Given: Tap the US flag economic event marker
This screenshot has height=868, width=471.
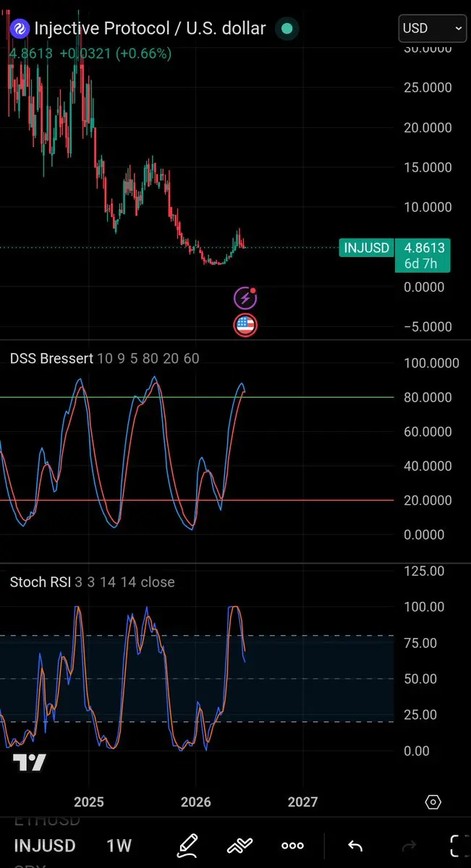Looking at the screenshot, I should (x=245, y=325).
